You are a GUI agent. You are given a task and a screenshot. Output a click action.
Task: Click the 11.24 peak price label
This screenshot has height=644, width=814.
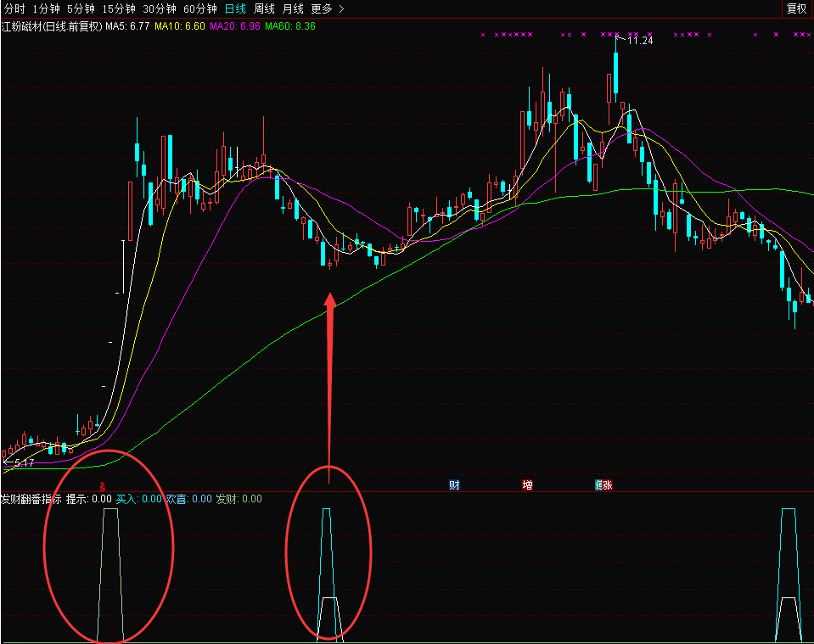pos(639,40)
